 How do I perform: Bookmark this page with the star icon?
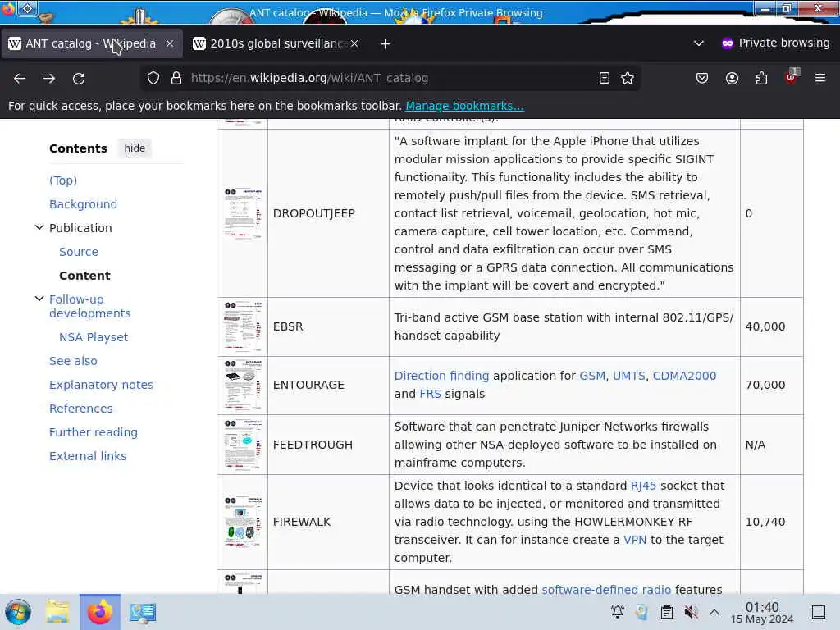coord(628,78)
